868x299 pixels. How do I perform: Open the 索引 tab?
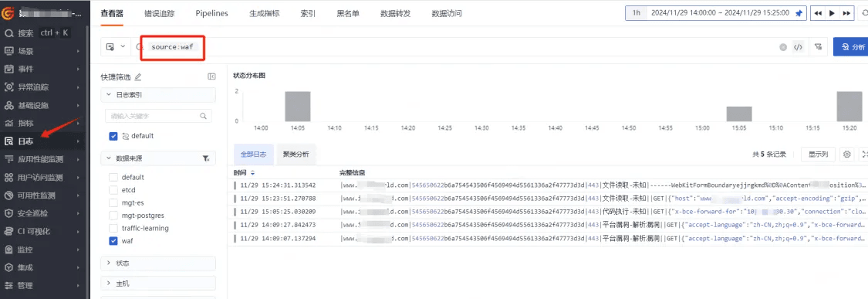pos(308,13)
